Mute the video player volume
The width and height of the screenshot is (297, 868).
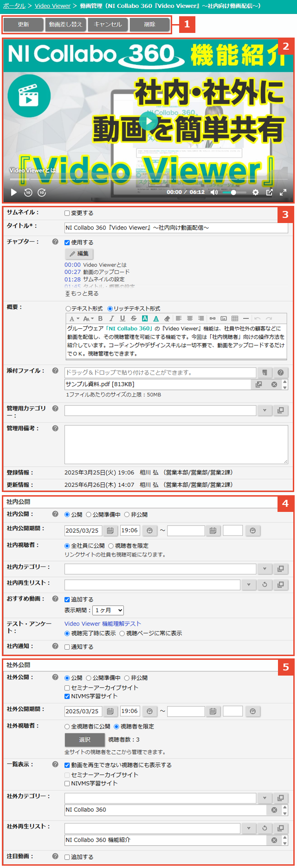214,192
